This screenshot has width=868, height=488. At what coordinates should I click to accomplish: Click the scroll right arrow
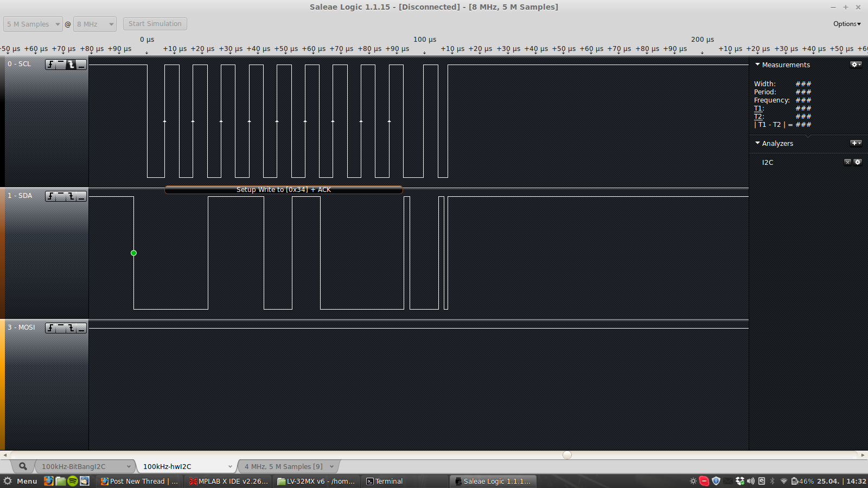(863, 455)
